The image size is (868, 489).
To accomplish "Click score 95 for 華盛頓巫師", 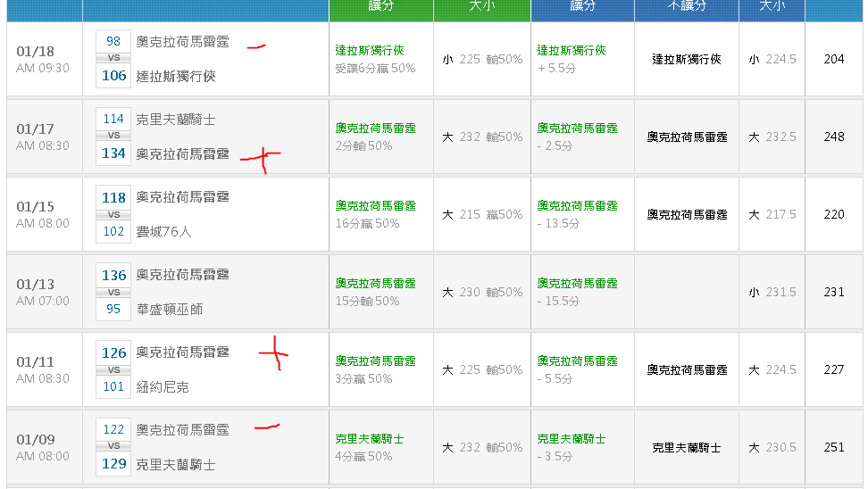I will (x=113, y=309).
